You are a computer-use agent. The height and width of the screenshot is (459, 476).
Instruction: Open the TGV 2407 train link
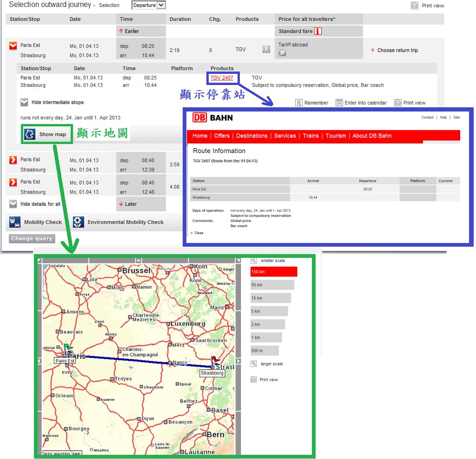tap(222, 78)
